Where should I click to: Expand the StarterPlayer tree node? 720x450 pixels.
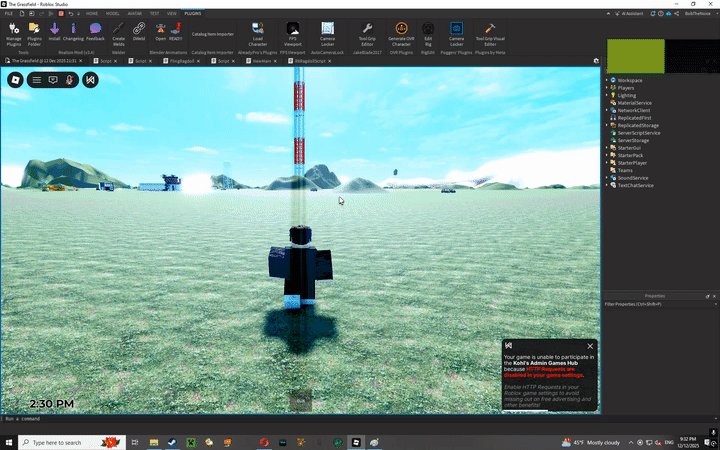(607, 162)
